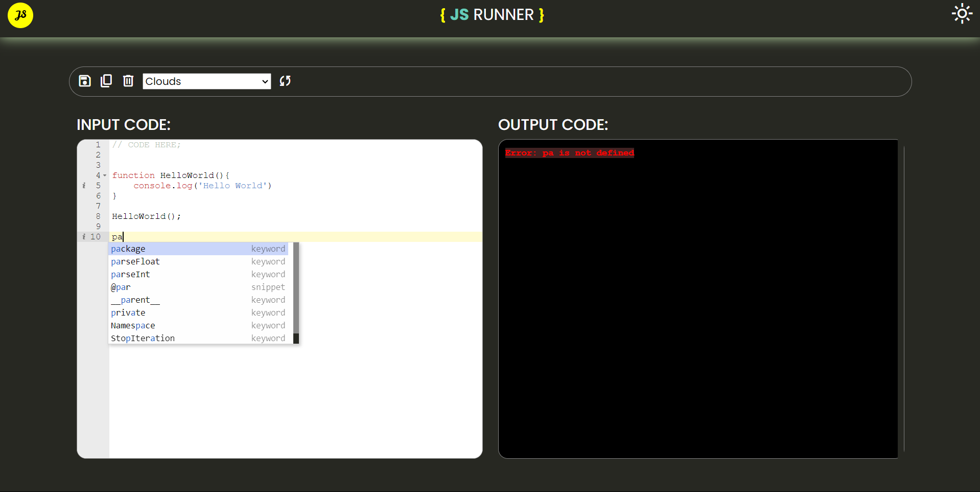This screenshot has width=980, height=492.
Task: Select the Namespace autocomplete suggestion
Action: tap(199, 325)
